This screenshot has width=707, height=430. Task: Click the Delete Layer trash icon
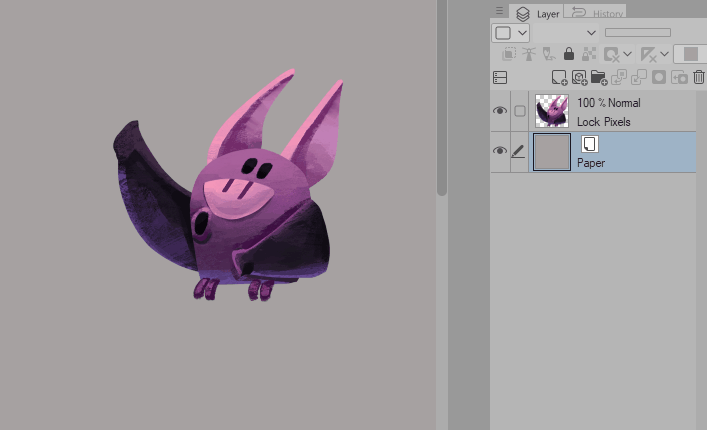pyautogui.click(x=699, y=77)
